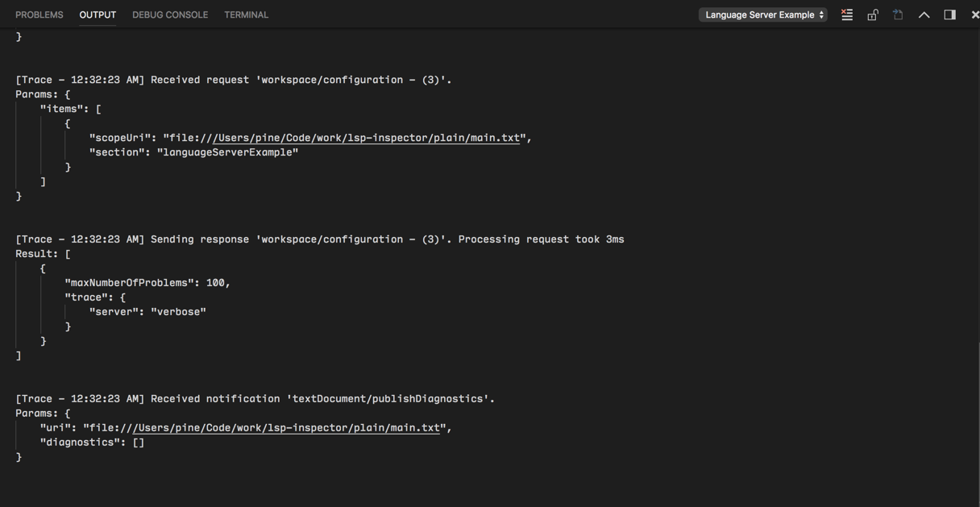This screenshot has width=980, height=507.
Task: Maximize the panel using the chevron icon
Action: (x=924, y=15)
